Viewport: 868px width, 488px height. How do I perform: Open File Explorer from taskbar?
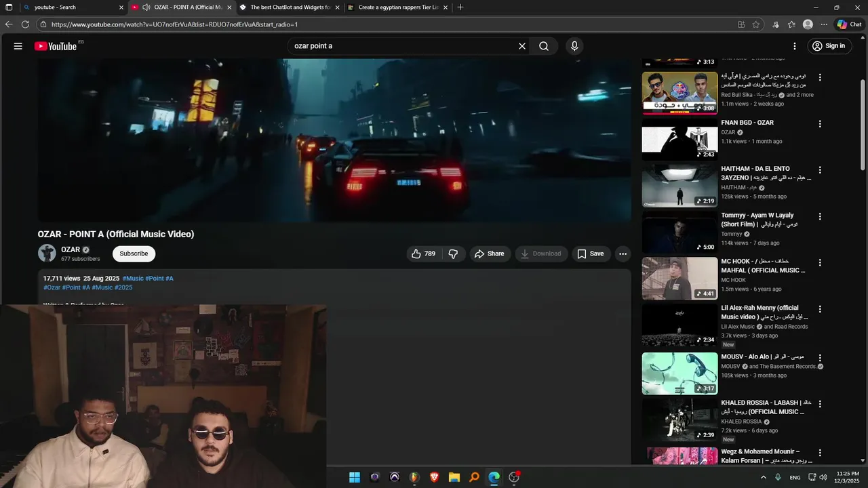tap(454, 477)
